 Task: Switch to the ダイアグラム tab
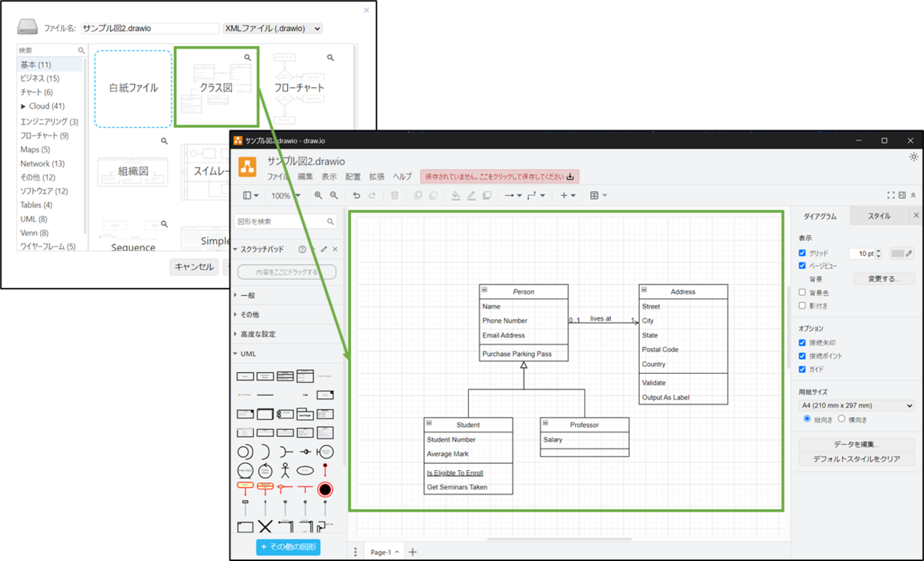[820, 216]
